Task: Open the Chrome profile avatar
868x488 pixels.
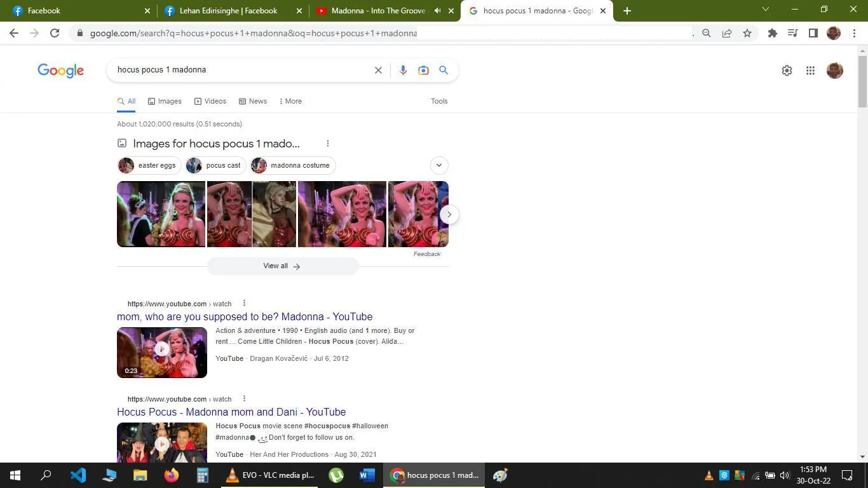Action: coord(834,33)
